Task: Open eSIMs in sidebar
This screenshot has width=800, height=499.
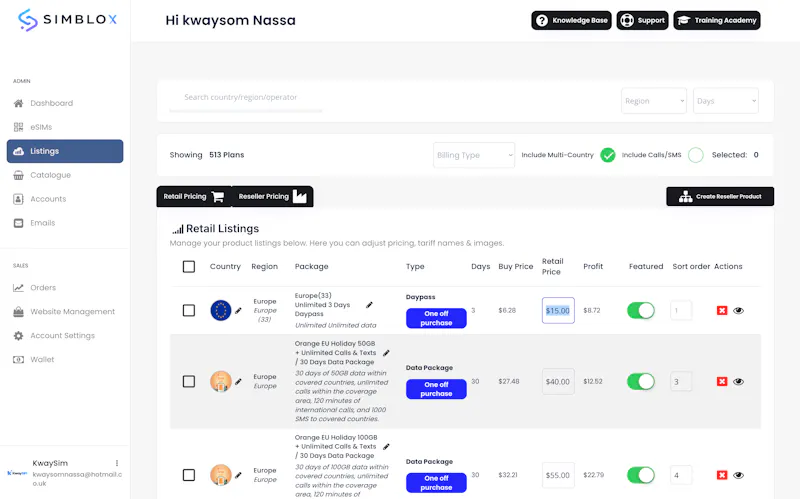Action: [x=41, y=127]
